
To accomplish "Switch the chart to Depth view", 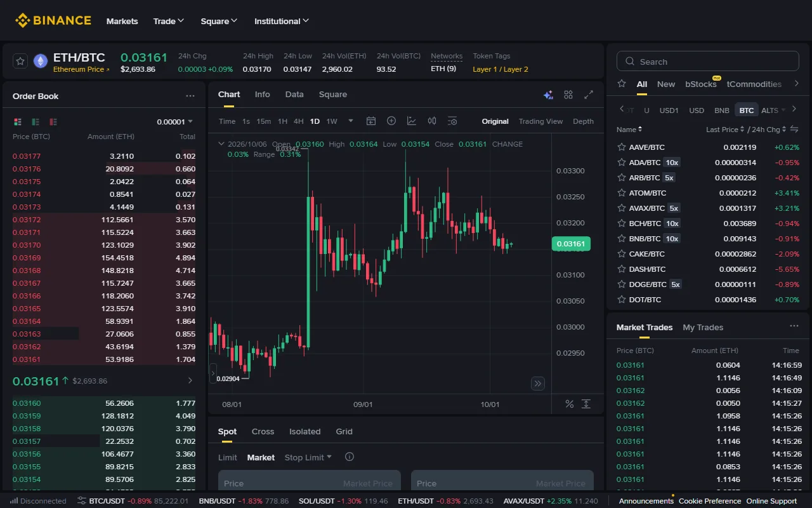I will 584,121.
